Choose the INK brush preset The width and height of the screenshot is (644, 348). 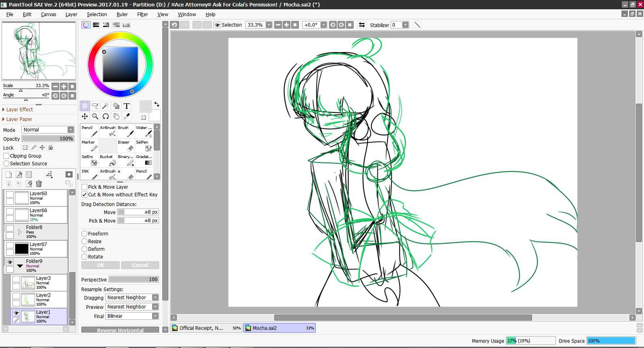coord(89,174)
